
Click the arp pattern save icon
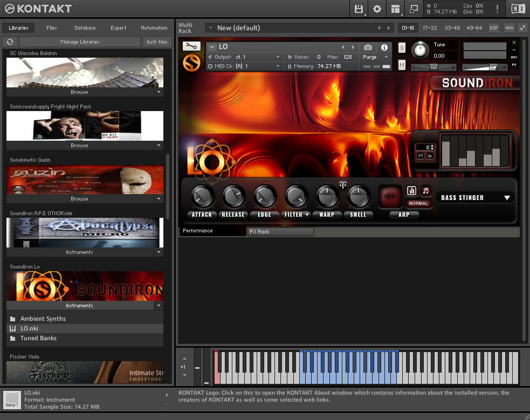click(x=421, y=156)
